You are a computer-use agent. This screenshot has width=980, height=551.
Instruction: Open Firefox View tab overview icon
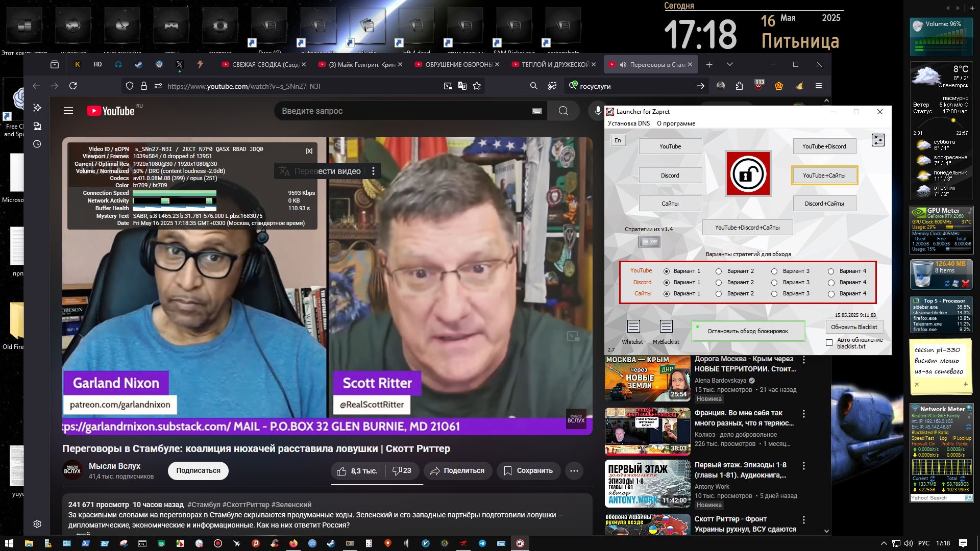point(55,64)
